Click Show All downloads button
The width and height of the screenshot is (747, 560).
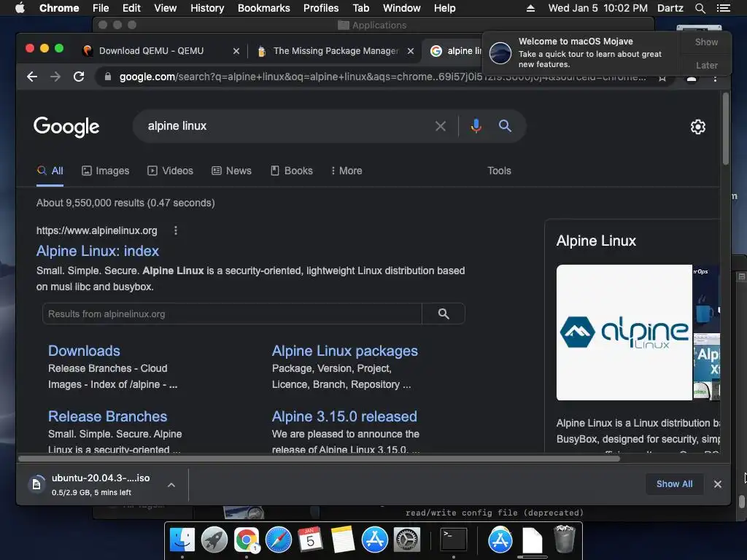(x=674, y=484)
